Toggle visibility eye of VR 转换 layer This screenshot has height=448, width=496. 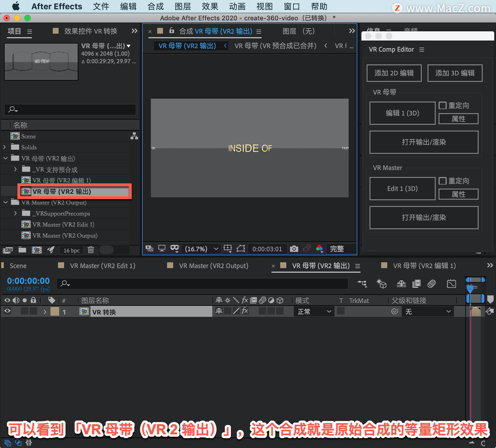pos(7,311)
